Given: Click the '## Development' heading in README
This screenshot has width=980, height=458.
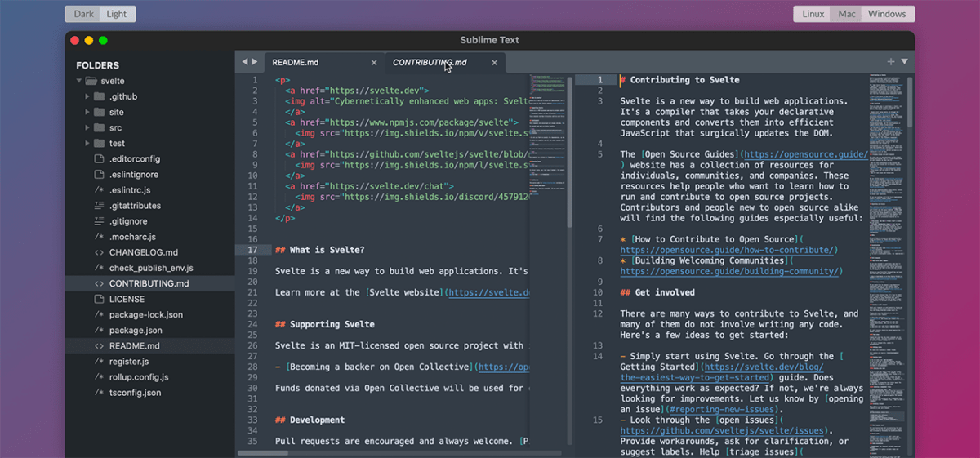Looking at the screenshot, I should pyautogui.click(x=310, y=420).
